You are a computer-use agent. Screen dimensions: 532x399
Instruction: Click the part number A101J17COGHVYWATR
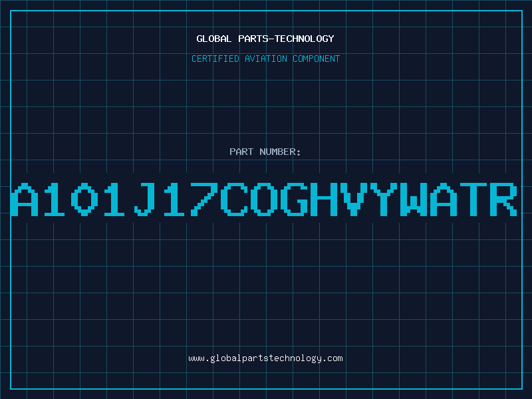click(264, 199)
